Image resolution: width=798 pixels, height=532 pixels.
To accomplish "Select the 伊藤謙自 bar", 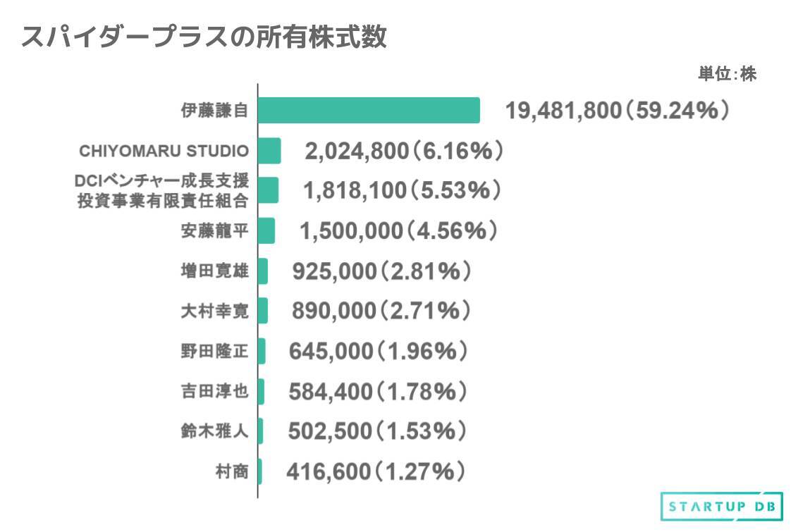I will pos(369,111).
